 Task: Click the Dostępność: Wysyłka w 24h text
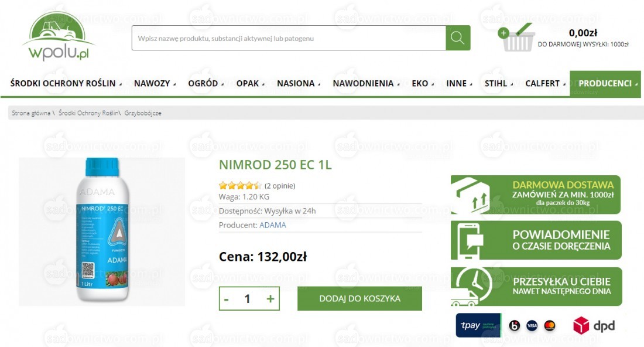point(268,211)
